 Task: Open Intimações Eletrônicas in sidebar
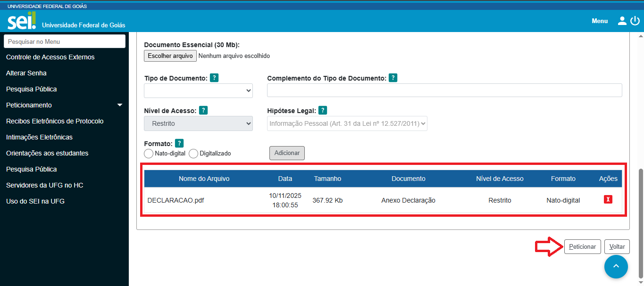tap(39, 137)
